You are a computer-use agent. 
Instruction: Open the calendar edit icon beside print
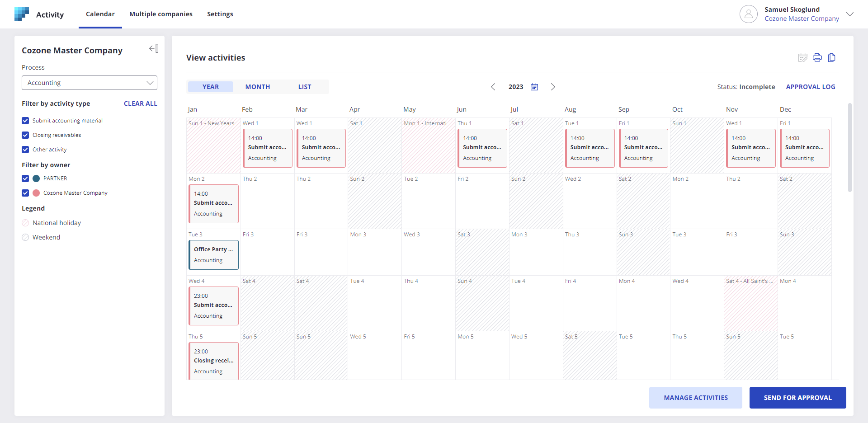802,57
